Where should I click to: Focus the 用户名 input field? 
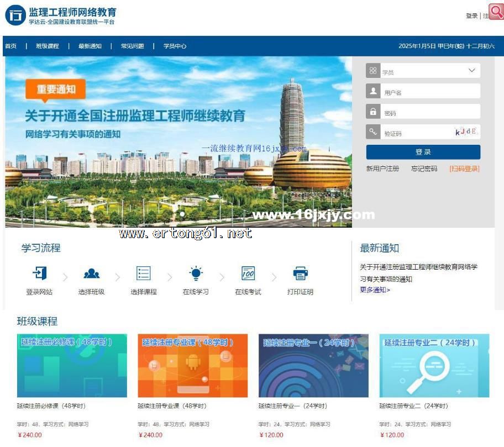point(429,92)
